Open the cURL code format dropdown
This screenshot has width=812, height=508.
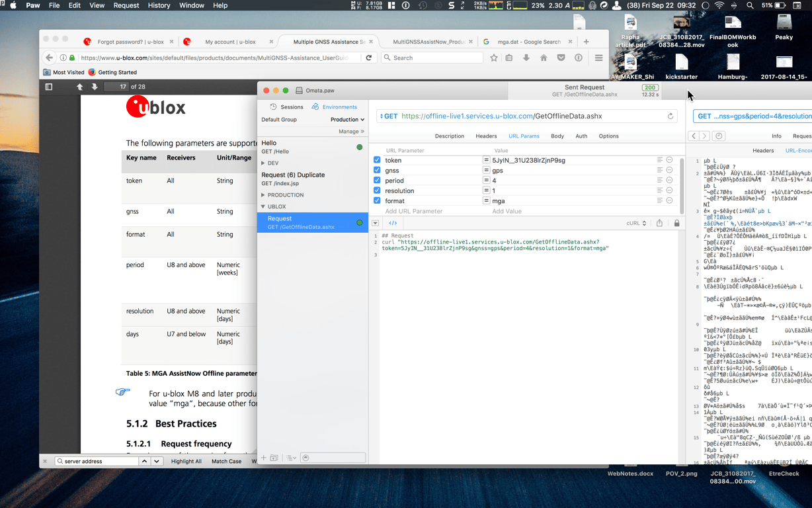click(x=637, y=223)
